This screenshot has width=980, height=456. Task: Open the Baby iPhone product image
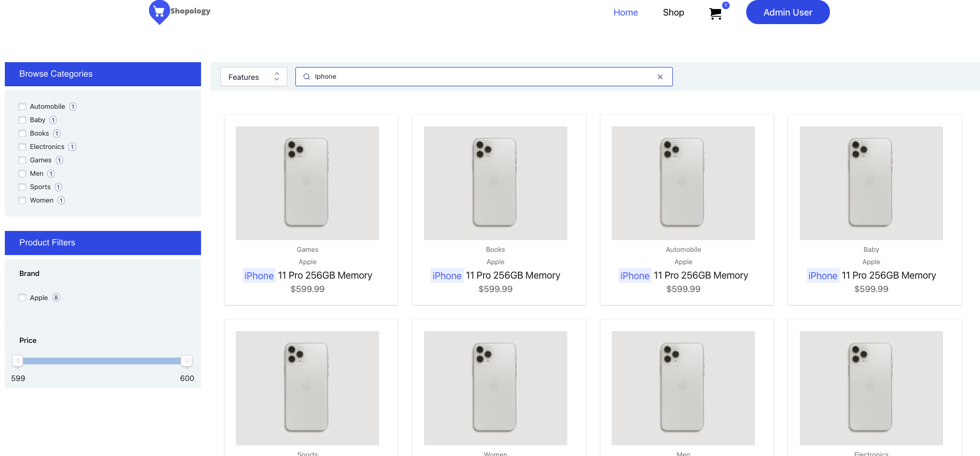(x=871, y=183)
